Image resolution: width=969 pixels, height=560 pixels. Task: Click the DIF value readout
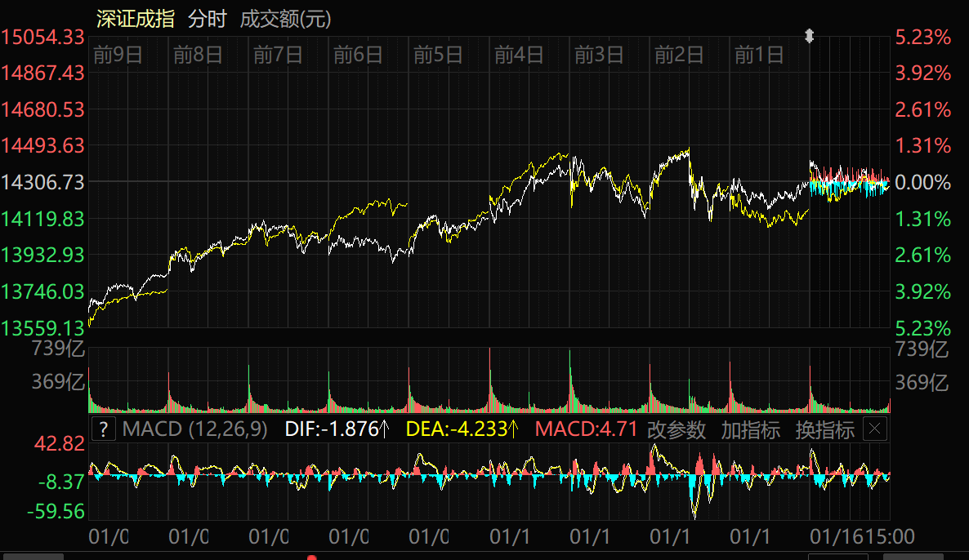tap(337, 429)
